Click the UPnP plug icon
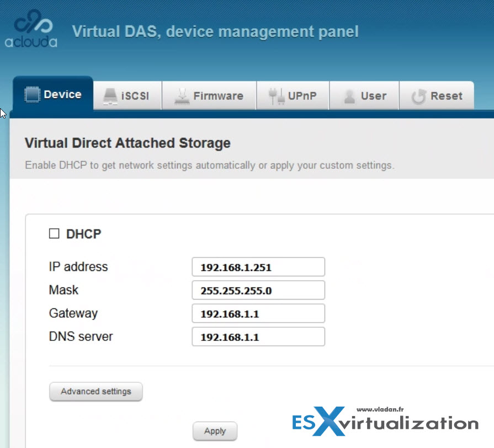494x448 pixels. 277,97
